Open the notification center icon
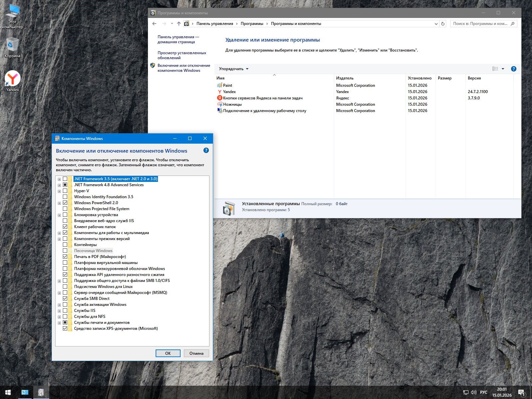Image resolution: width=532 pixels, height=399 pixels. point(521,393)
